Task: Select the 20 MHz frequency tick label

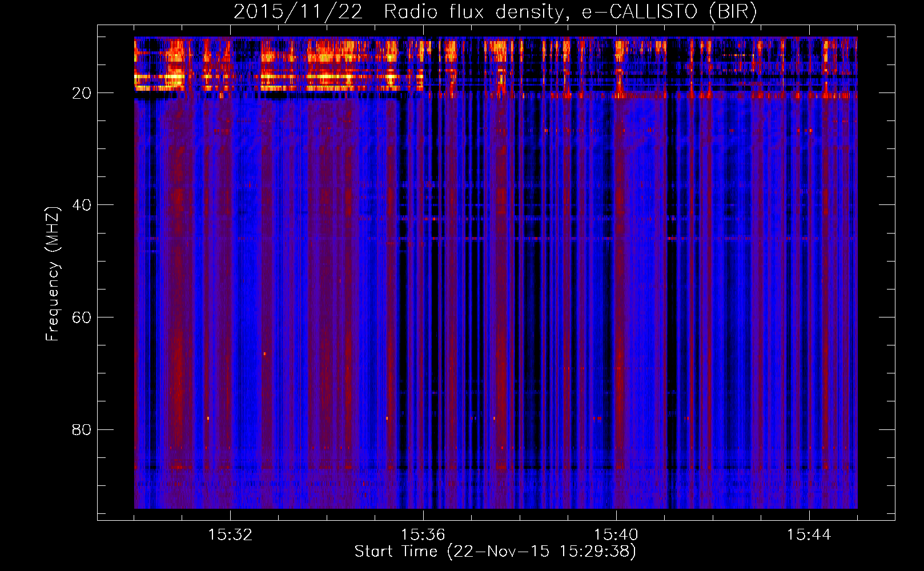Action: [82, 93]
